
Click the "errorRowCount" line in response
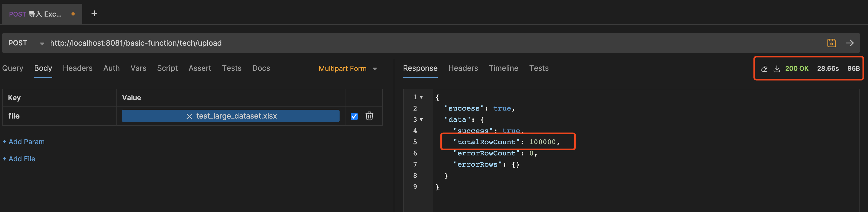(x=495, y=153)
